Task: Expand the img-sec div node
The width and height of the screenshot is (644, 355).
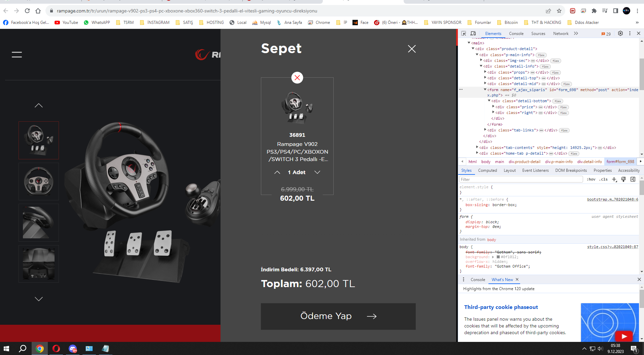Action: coord(481,61)
